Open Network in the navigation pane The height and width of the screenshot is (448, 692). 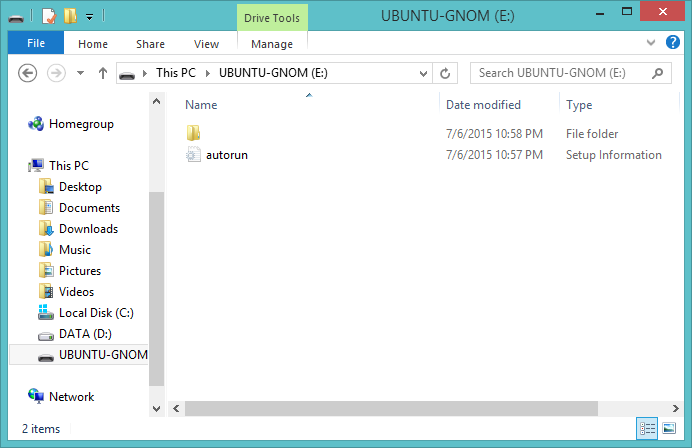pyautogui.click(x=71, y=397)
